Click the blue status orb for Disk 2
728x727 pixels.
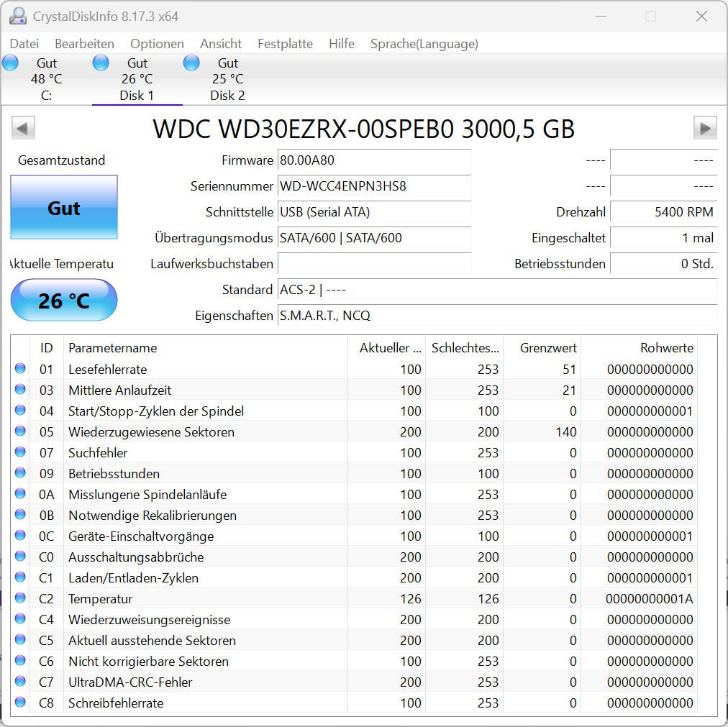tap(191, 63)
